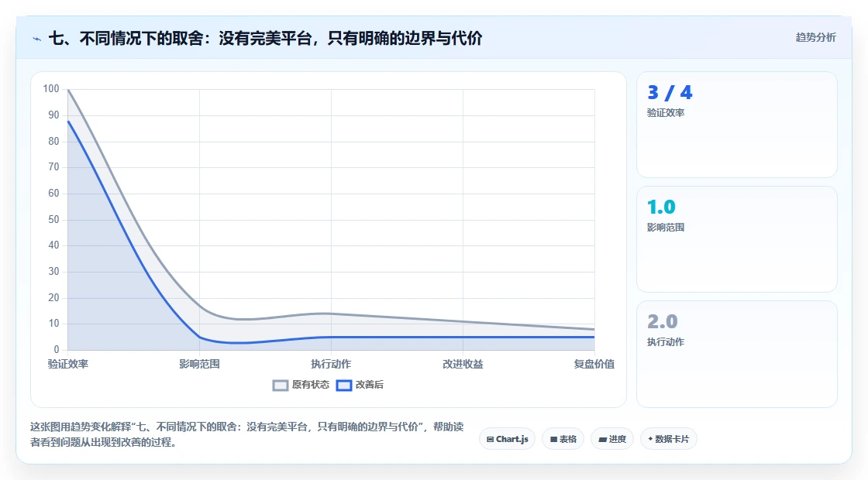
Task: Toggle the 改善后 legend swatch
Action: pyautogui.click(x=344, y=386)
